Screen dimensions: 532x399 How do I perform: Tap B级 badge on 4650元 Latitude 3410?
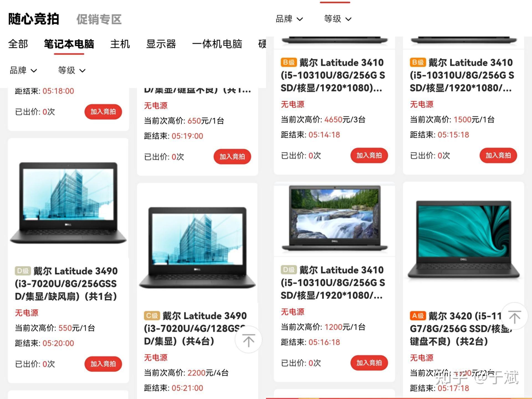click(289, 62)
